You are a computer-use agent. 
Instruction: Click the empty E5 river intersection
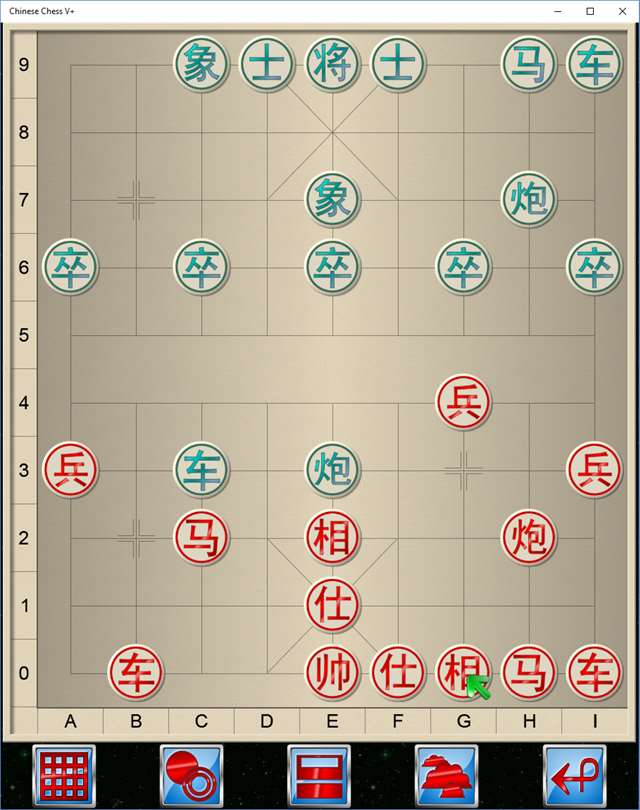[x=333, y=335]
